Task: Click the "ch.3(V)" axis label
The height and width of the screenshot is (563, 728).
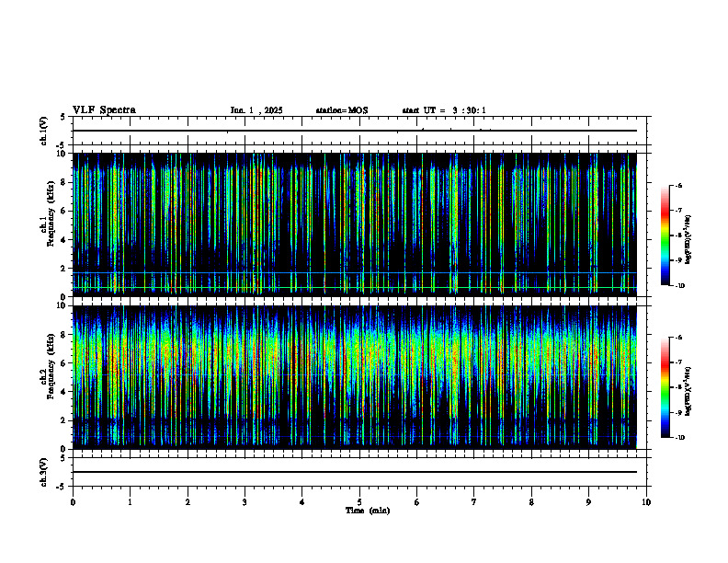Action: (44, 472)
